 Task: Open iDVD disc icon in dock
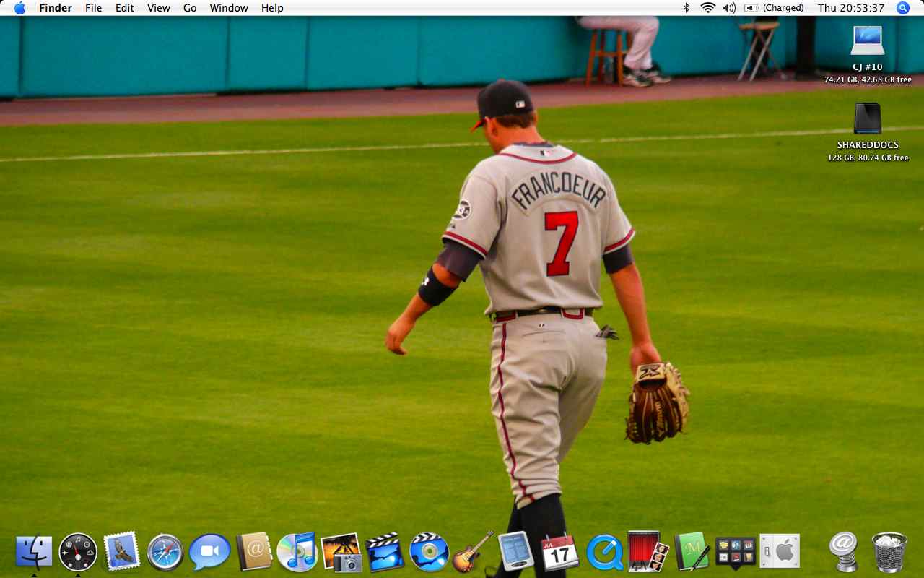[429, 552]
